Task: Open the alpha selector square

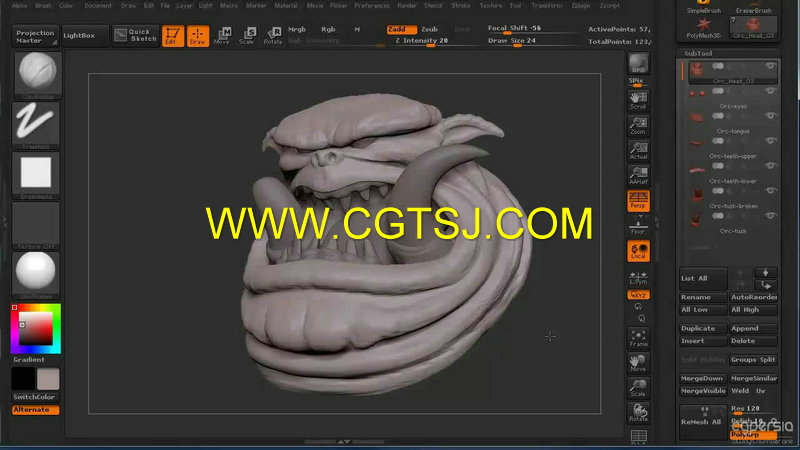Action: (36, 175)
